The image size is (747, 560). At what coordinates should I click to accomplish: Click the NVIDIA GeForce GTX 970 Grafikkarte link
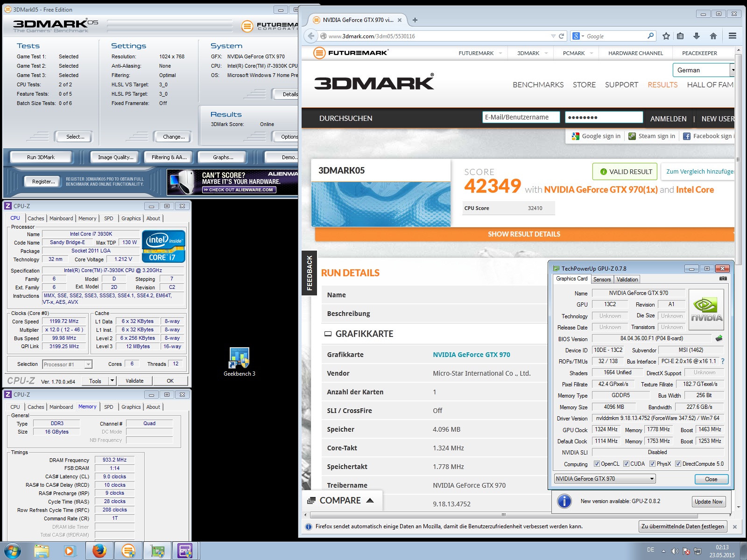click(x=471, y=355)
